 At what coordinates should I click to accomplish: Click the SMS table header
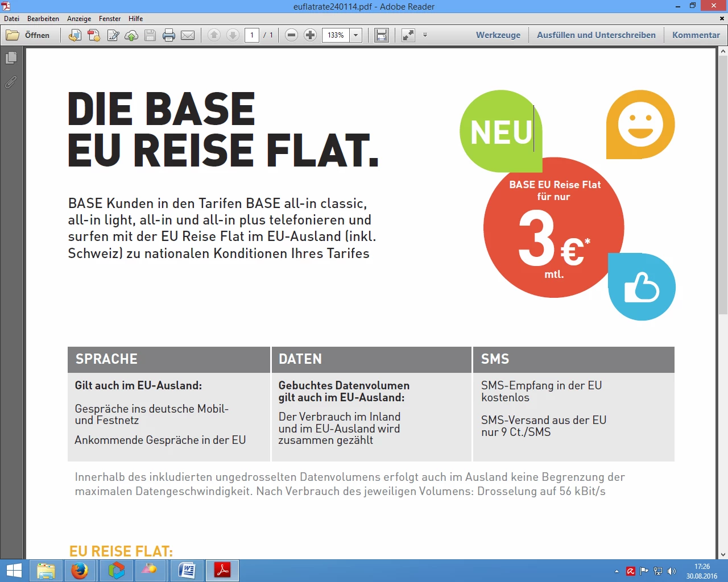click(x=574, y=359)
